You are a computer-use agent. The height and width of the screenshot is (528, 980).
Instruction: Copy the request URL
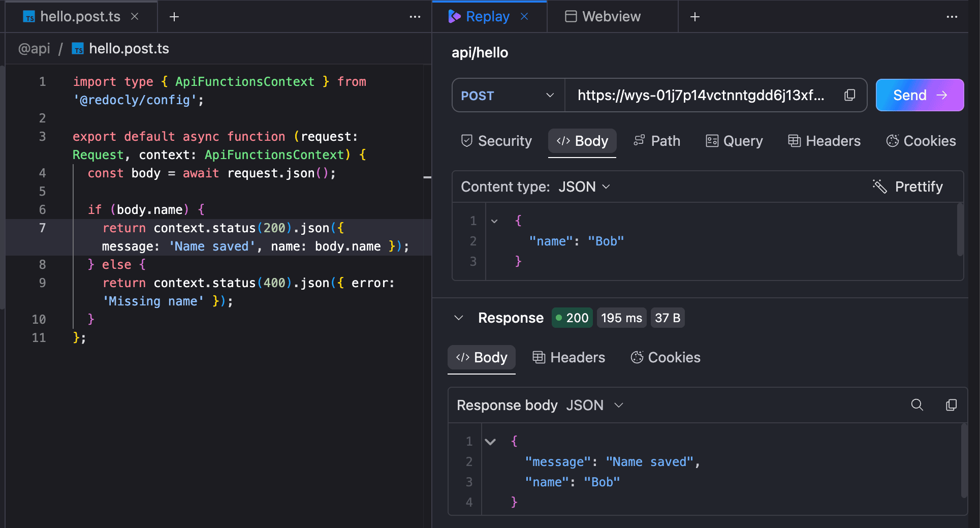point(850,95)
